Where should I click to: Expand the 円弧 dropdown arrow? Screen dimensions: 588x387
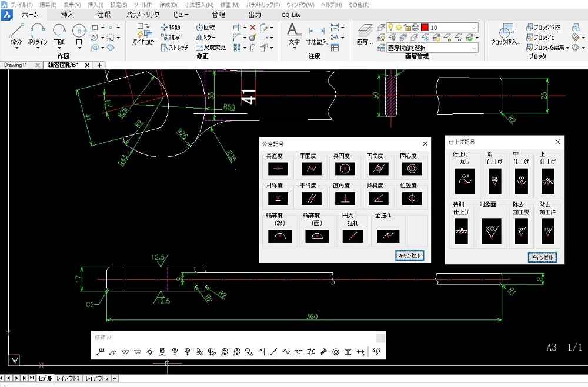(x=59, y=48)
